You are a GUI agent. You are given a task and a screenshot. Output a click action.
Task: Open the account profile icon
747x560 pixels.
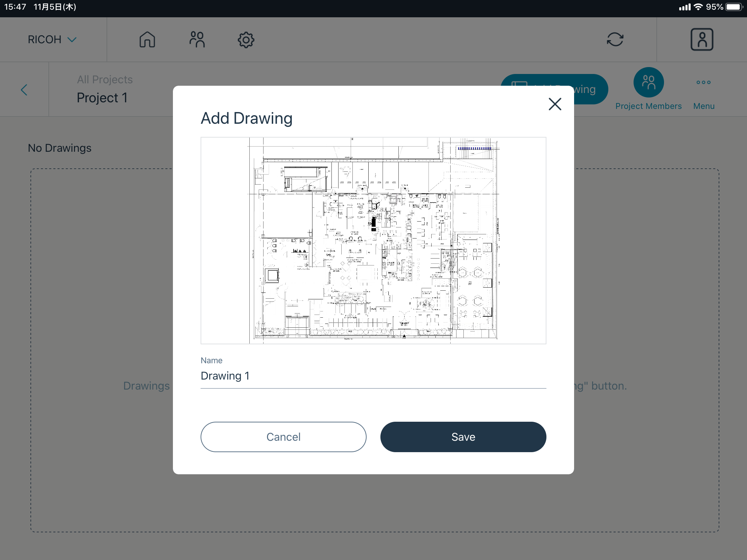click(x=702, y=39)
